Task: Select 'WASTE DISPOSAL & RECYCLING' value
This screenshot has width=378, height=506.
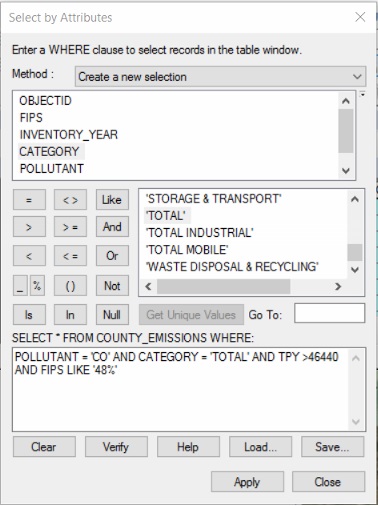Action: click(x=232, y=267)
